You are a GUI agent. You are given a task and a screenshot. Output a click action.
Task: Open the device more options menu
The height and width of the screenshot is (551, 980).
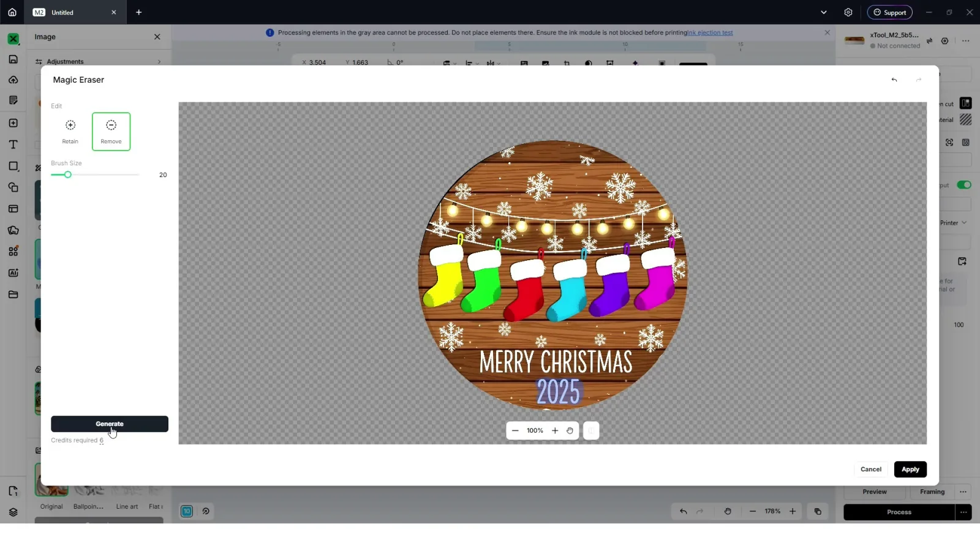(x=966, y=41)
